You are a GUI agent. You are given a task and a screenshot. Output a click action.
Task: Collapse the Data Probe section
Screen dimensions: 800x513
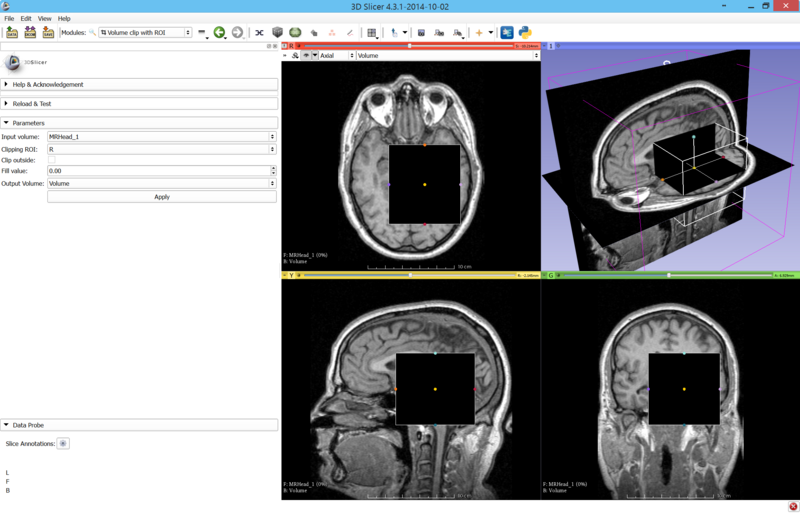click(139, 425)
